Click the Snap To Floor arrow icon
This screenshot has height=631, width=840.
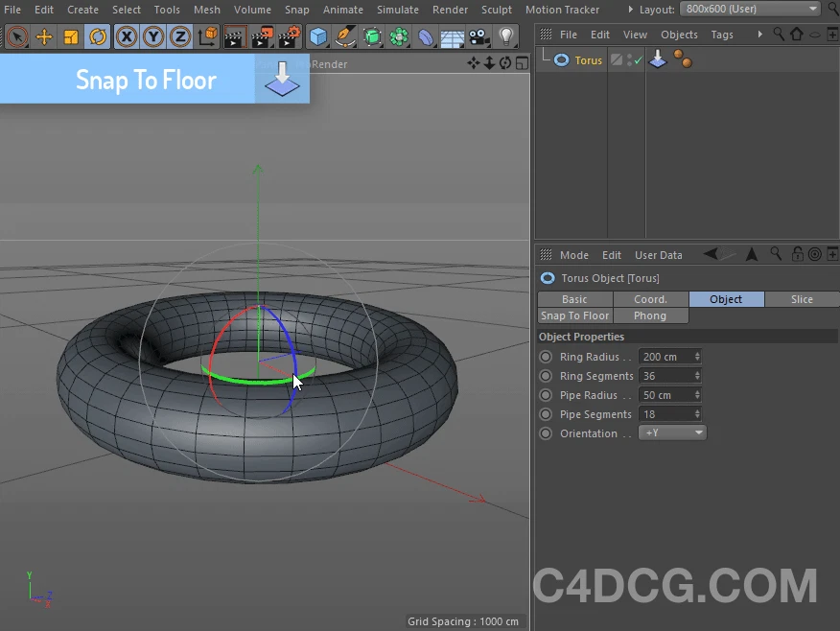click(280, 82)
